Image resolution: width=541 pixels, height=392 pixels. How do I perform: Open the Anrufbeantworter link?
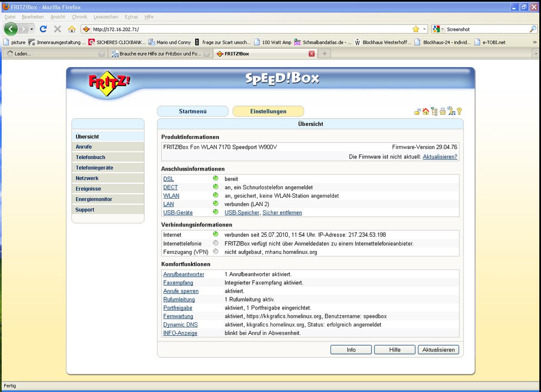[x=184, y=274]
